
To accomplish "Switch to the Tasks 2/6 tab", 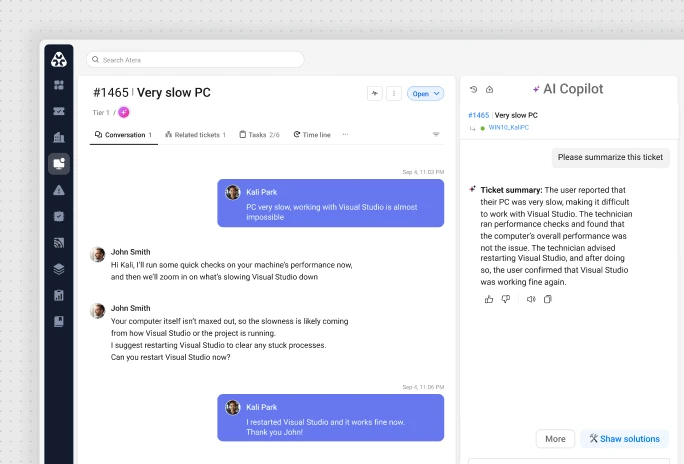I will coord(260,135).
